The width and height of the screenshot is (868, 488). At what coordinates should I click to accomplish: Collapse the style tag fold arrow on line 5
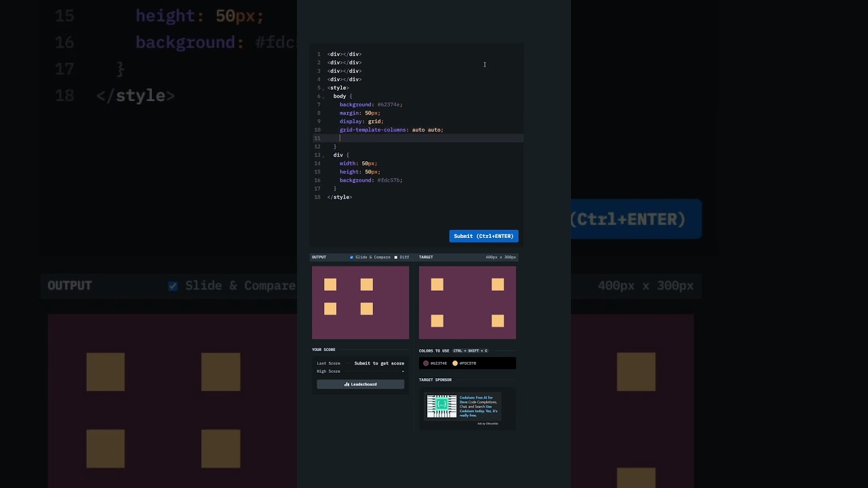click(x=323, y=89)
